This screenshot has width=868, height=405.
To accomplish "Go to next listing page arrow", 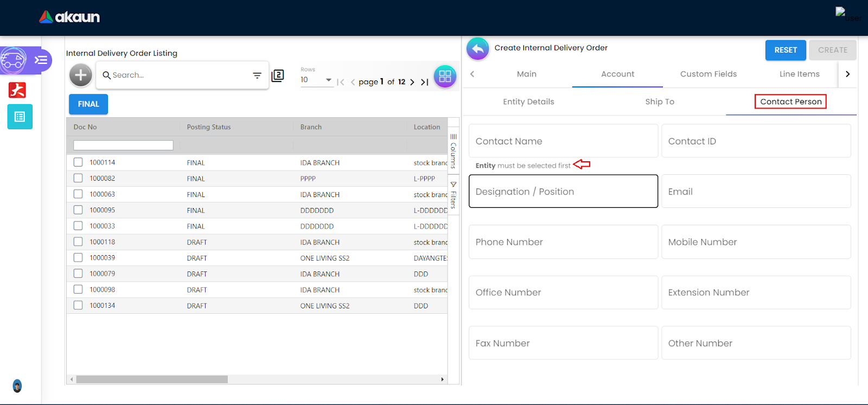I will [x=412, y=82].
